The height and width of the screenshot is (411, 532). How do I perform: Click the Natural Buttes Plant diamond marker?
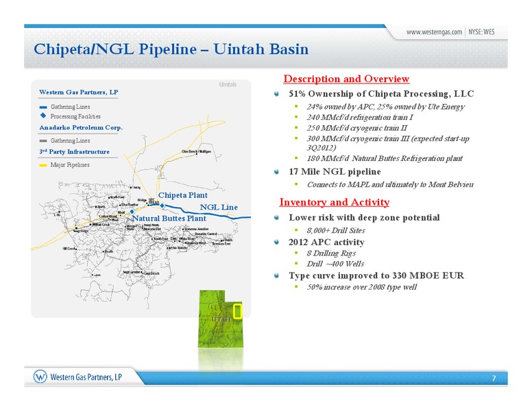tap(132, 211)
